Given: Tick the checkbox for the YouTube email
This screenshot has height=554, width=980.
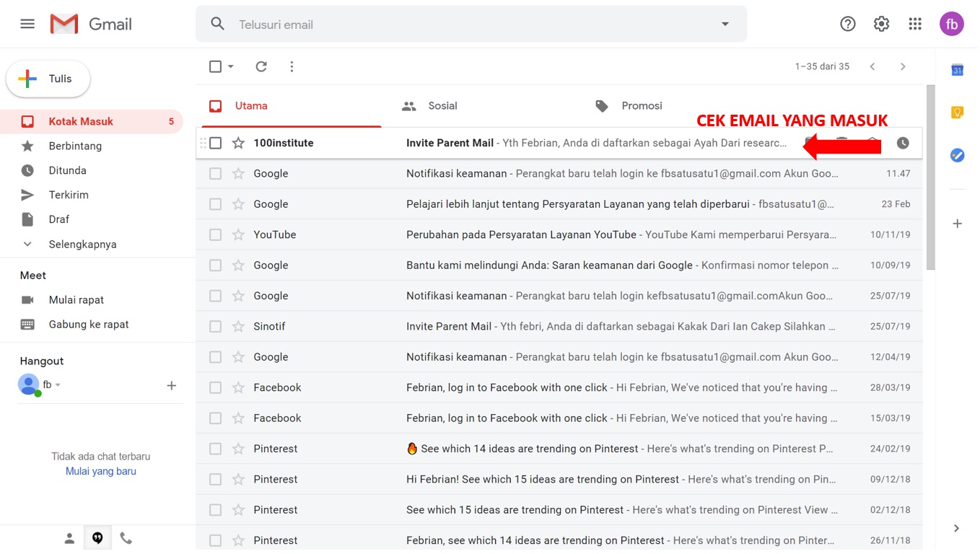Looking at the screenshot, I should point(215,234).
